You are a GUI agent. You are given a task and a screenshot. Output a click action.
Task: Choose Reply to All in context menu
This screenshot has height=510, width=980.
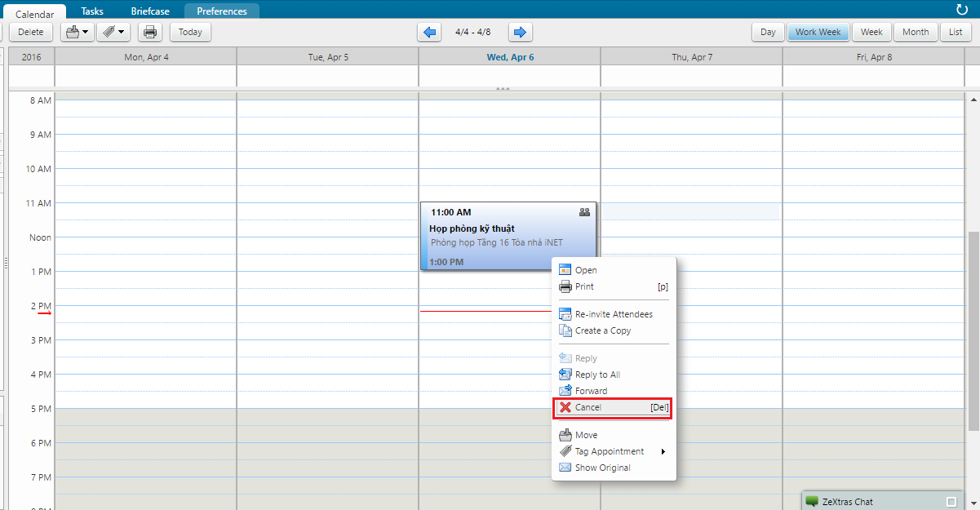(614, 375)
